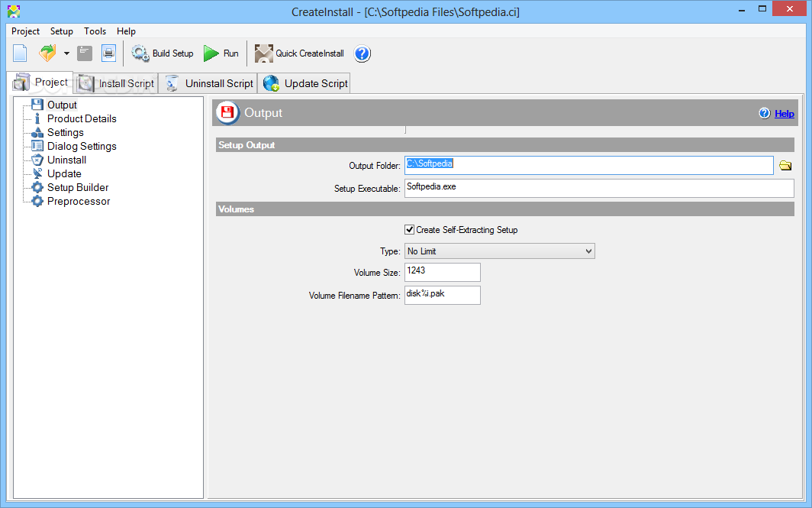Viewport: 812px width, 508px height.
Task: Click into the Setup Executable field
Action: coord(599,188)
